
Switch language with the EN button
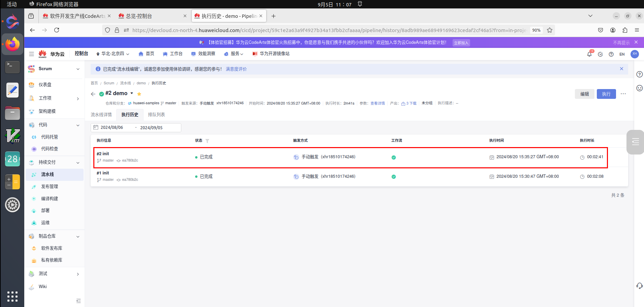pos(622,54)
